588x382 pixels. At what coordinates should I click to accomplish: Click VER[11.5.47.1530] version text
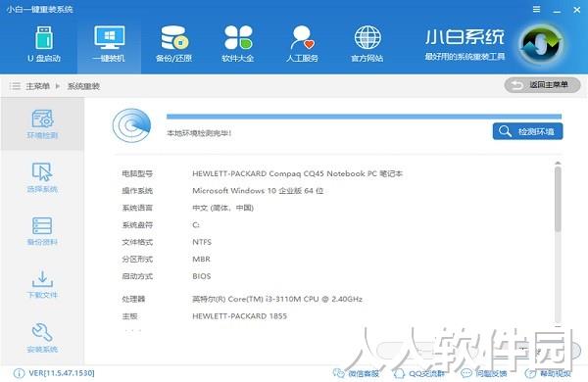pos(62,373)
